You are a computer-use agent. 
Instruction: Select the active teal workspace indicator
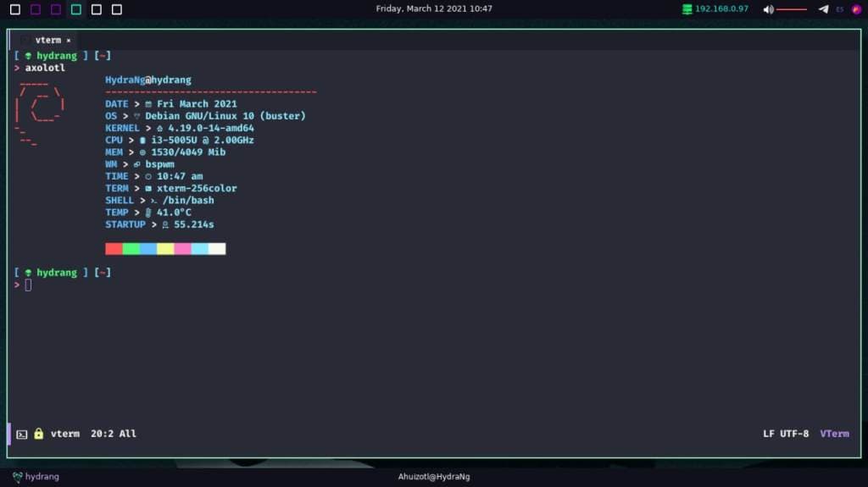76,9
